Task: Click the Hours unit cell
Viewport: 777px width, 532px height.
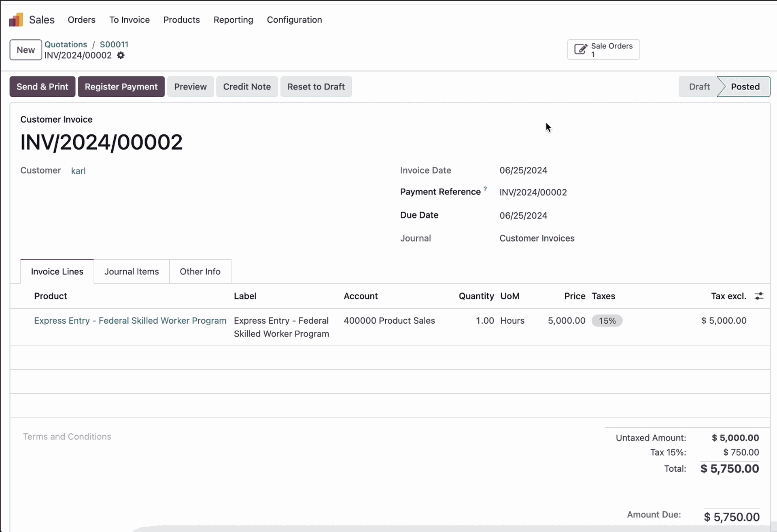Action: tap(512, 320)
